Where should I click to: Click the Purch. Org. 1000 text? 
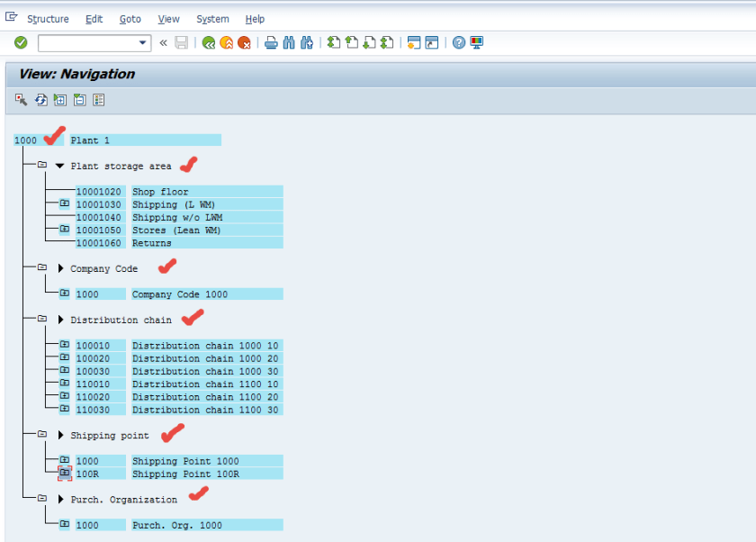[177, 525]
